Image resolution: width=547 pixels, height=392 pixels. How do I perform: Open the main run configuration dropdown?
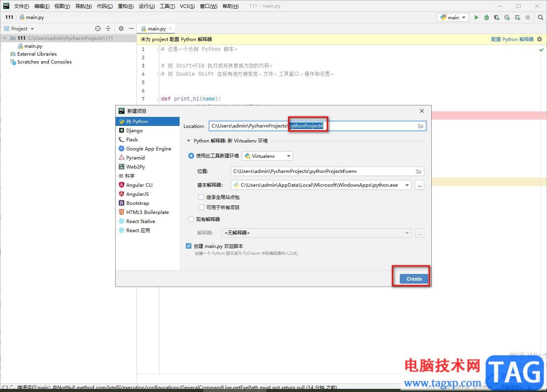tap(453, 17)
